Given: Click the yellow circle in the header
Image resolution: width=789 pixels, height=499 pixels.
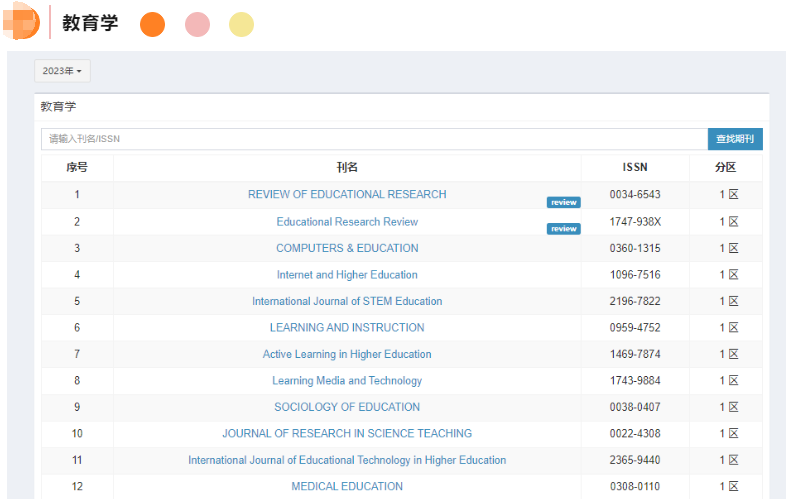Looking at the screenshot, I should 241,25.
